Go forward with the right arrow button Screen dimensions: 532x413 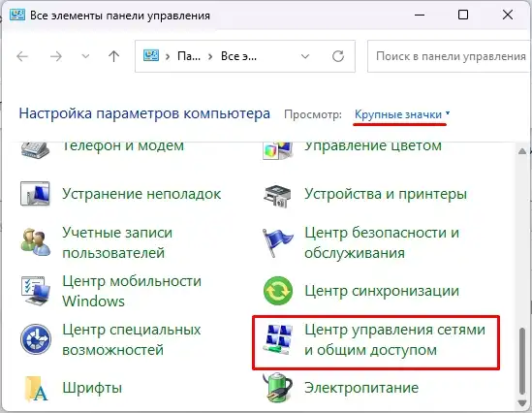coord(56,56)
